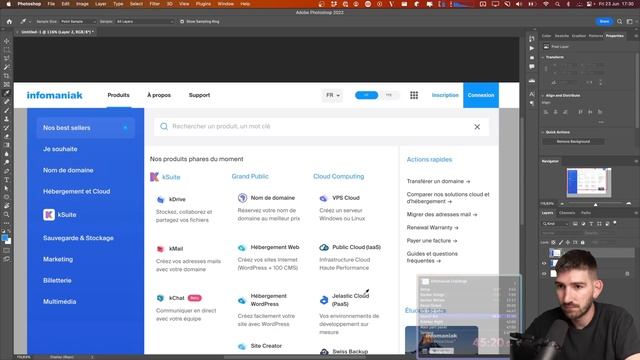The image size is (640, 360).
Task: Expand the Nos best sellers chevron
Action: 125,128
